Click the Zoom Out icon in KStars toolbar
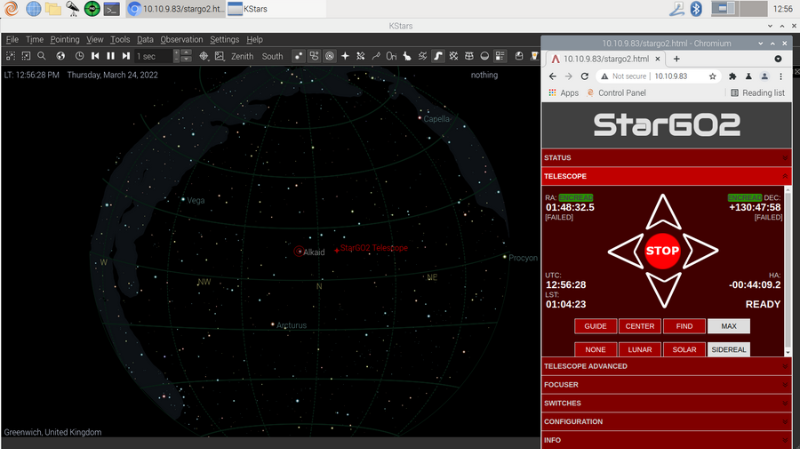 tap(26, 56)
